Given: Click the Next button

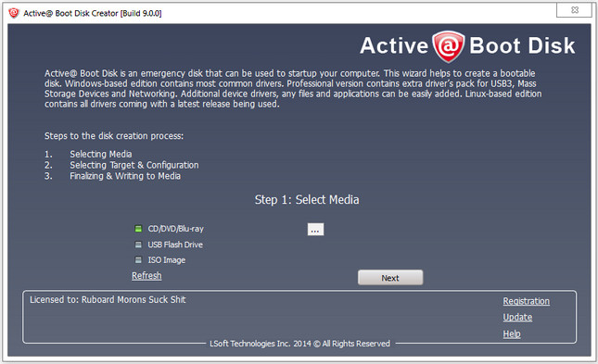Looking at the screenshot, I should click(390, 278).
